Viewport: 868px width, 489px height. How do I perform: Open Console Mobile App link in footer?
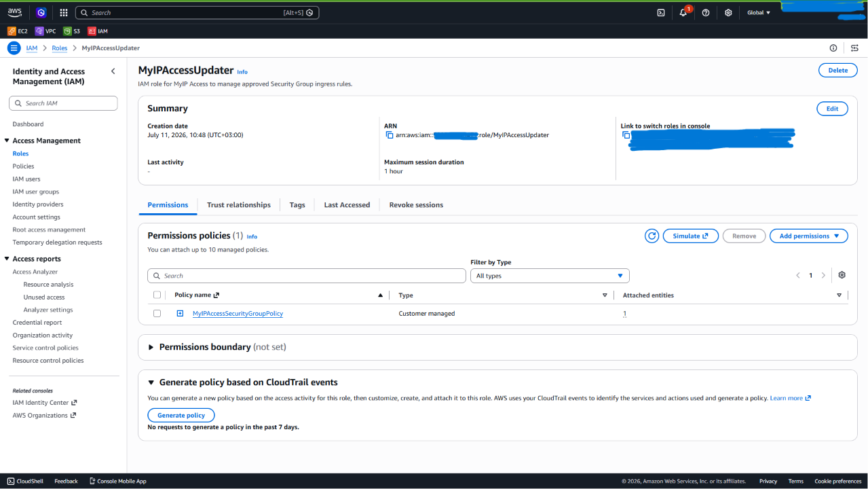(x=117, y=481)
